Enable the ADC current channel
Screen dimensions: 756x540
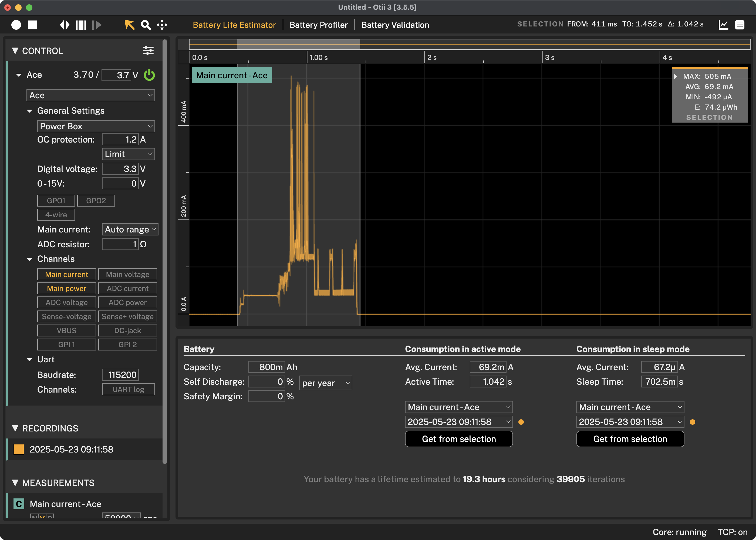(128, 288)
